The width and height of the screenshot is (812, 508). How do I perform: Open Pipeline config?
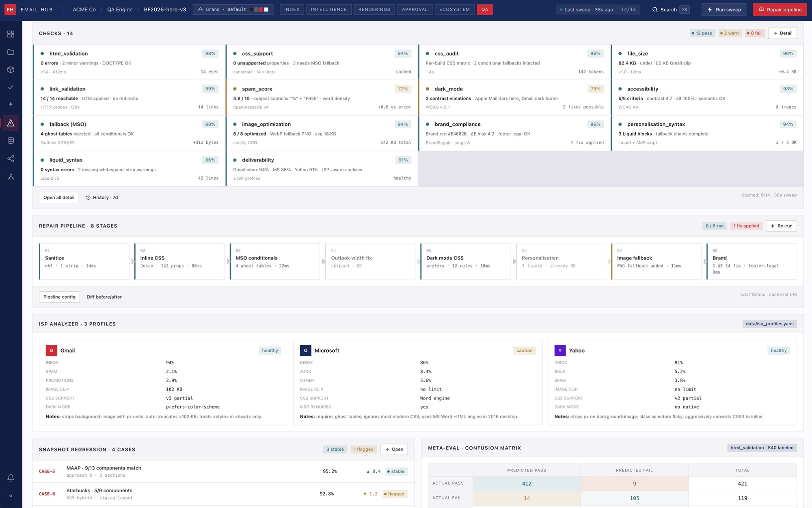click(x=59, y=297)
